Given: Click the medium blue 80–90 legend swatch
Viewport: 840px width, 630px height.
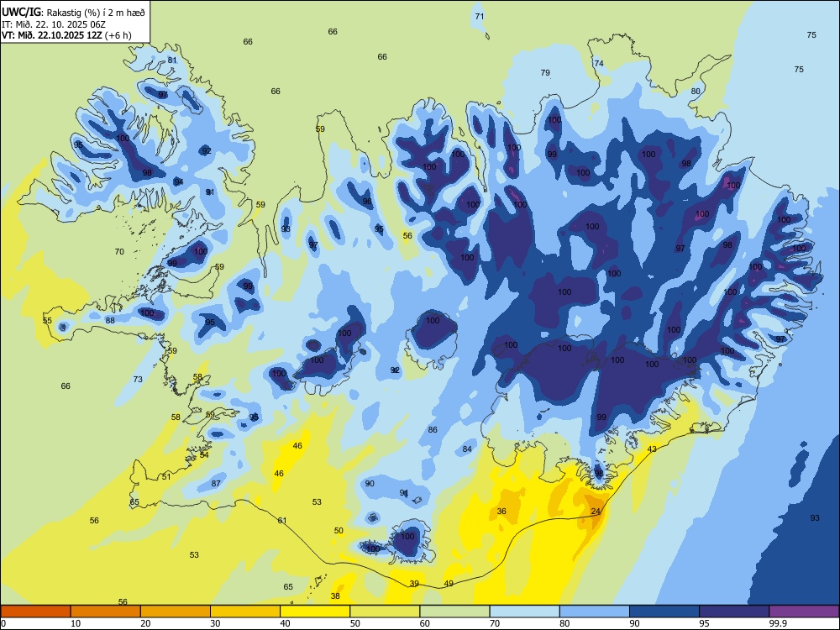Looking at the screenshot, I should tap(595, 612).
